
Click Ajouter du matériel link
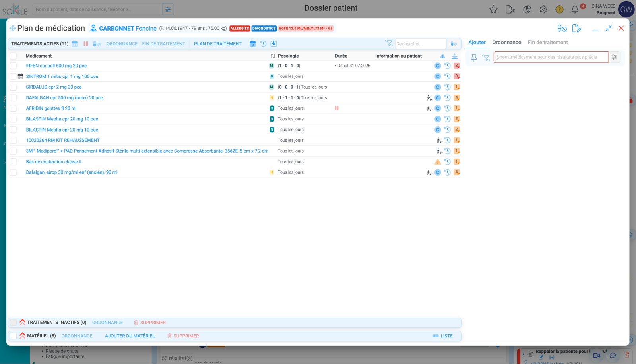[130, 336]
